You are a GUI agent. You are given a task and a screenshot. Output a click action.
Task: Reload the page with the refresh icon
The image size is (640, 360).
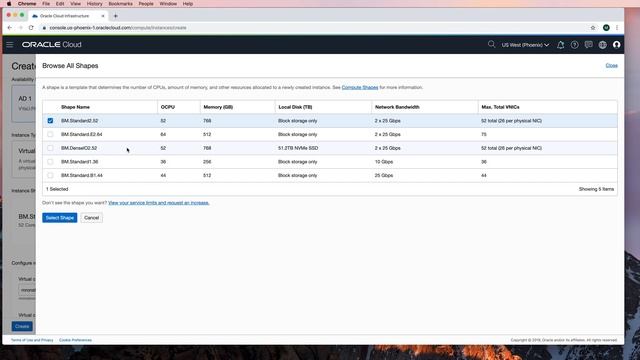pos(31,28)
